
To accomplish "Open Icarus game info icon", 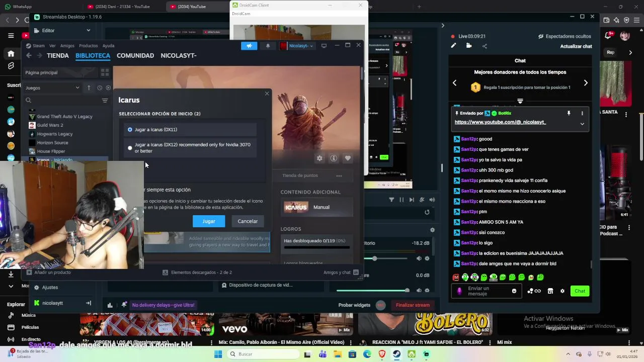I will pos(334,158).
